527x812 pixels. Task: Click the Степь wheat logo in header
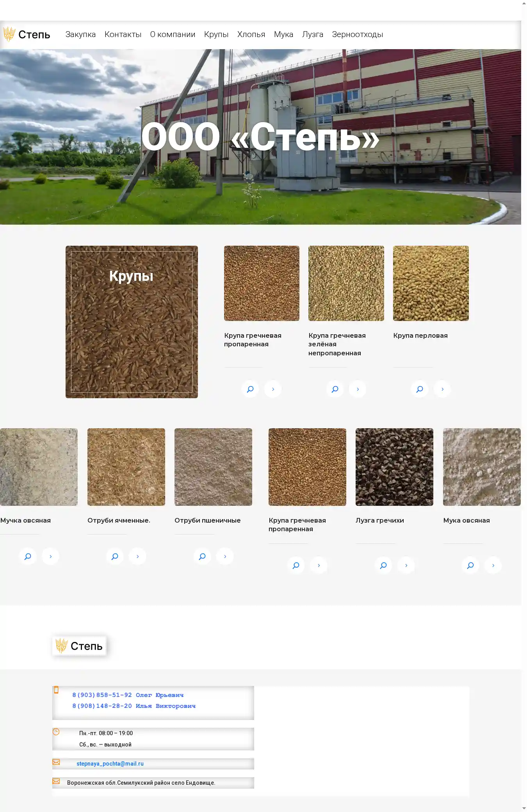tap(27, 35)
